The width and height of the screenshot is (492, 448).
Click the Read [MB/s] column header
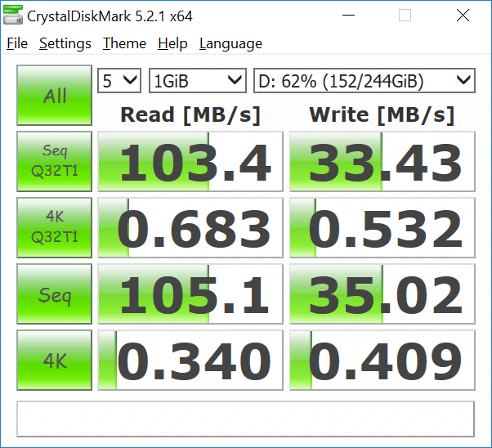(190, 115)
